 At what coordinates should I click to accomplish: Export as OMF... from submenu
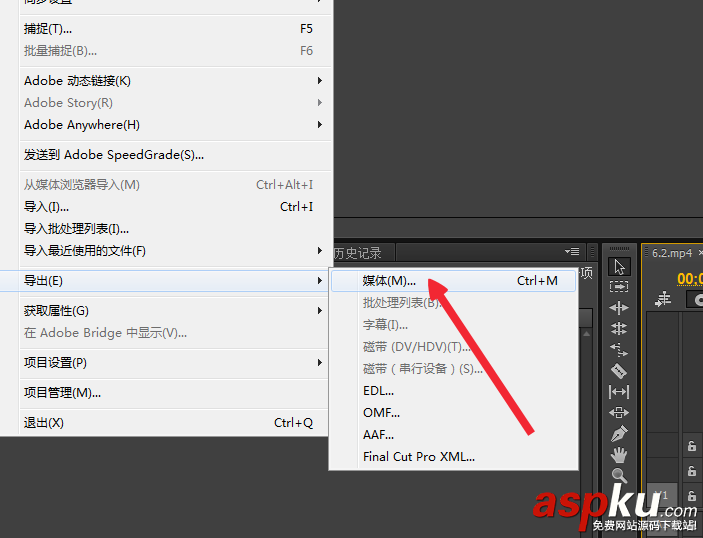(453, 412)
